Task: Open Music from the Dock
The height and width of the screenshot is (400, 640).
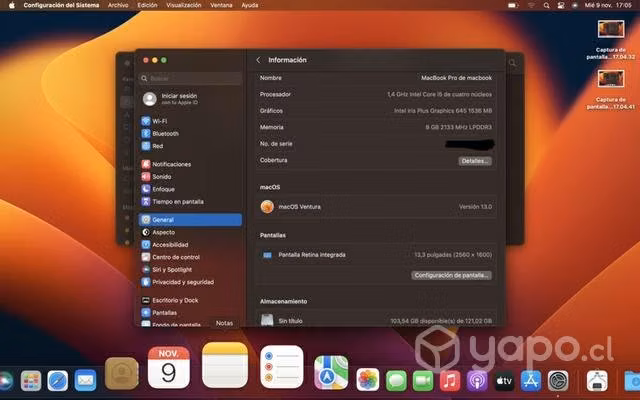Action: (x=450, y=381)
